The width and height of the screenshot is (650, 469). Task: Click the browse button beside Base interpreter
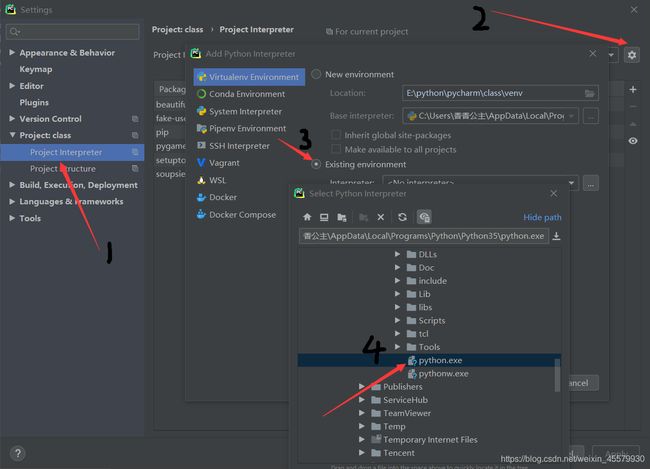591,116
